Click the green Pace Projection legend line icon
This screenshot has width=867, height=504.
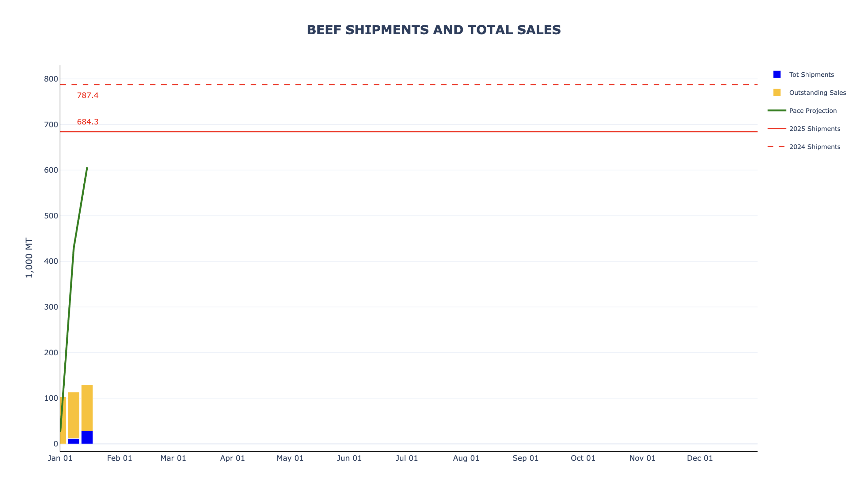coord(777,110)
